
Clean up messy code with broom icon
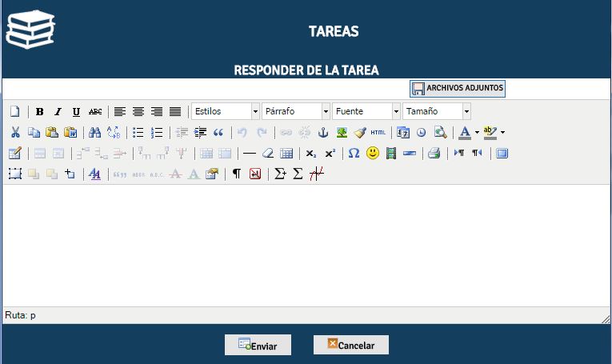tap(360, 132)
